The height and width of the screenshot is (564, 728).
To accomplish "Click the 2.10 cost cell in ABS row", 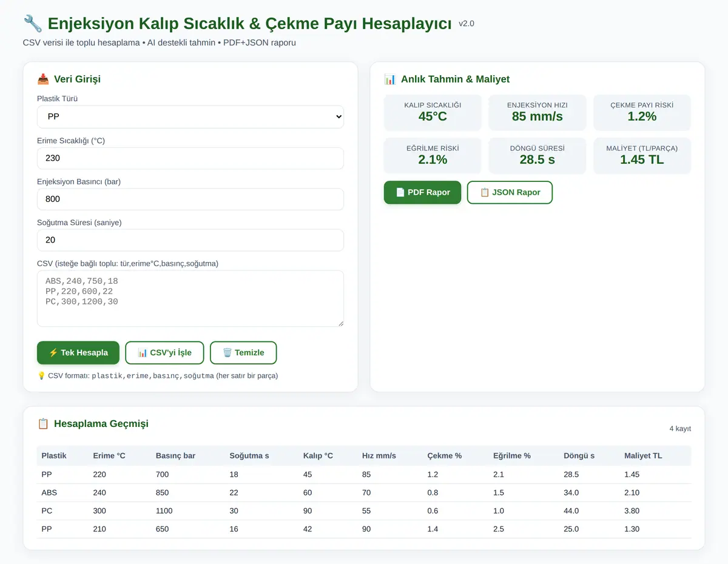I will tap(632, 492).
